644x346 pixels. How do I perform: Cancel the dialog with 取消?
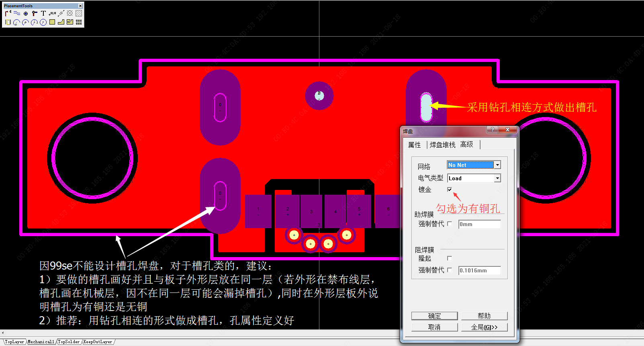tap(434, 327)
